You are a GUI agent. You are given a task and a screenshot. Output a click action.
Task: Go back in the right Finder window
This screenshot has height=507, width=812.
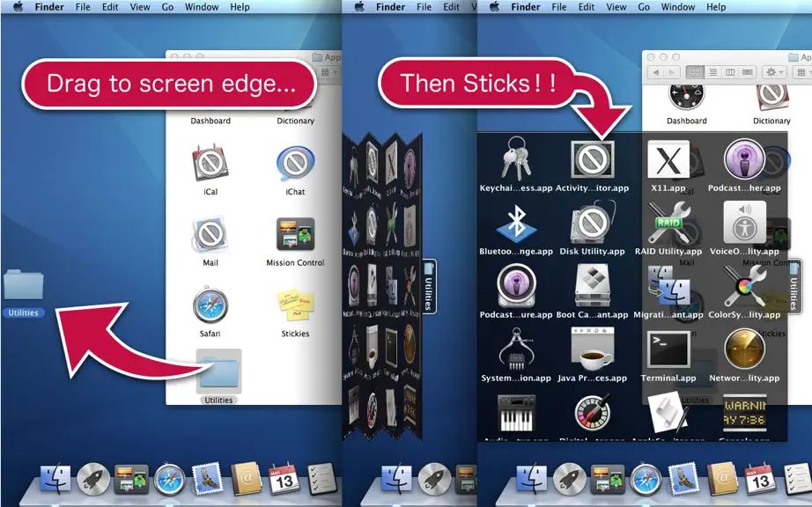[x=656, y=72]
